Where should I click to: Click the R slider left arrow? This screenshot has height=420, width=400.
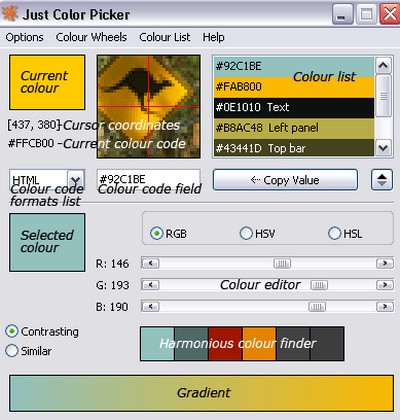[151, 264]
